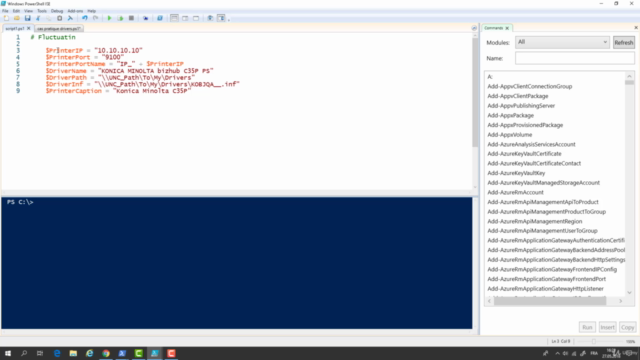The image size is (640, 360).
Task: Select Add-AzureRmApiManagementRegion command
Action: pos(534,221)
